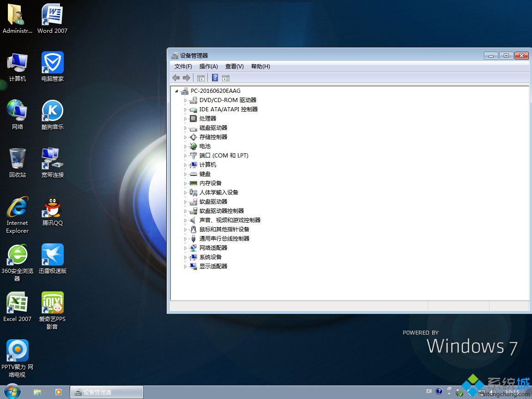This screenshot has width=532, height=399.
Task: Open the 文件(F) menu
Action: [x=183, y=66]
